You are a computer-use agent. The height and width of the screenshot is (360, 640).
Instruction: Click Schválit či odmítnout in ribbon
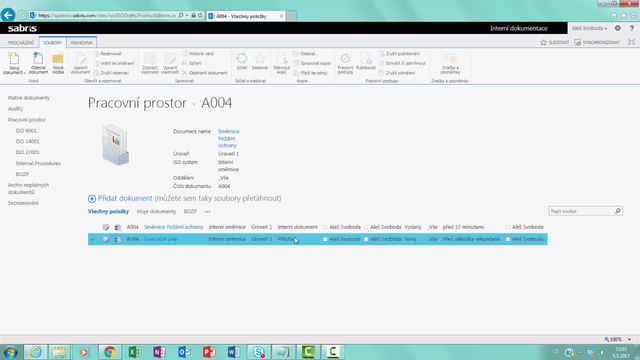click(x=402, y=63)
